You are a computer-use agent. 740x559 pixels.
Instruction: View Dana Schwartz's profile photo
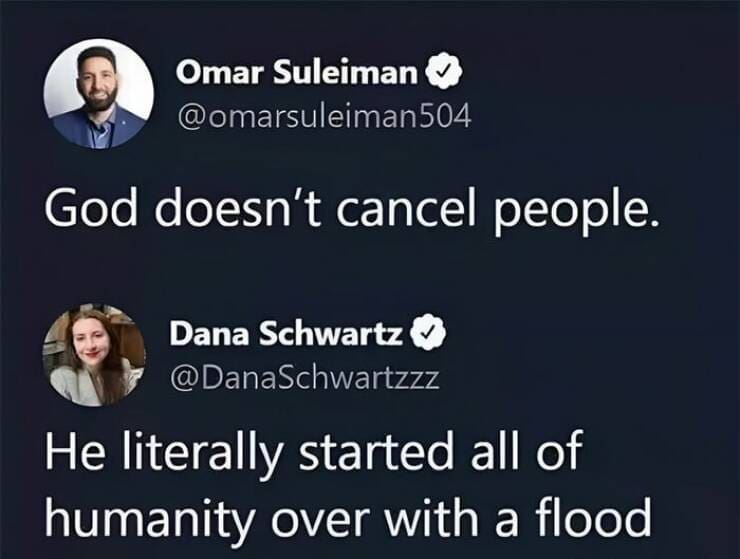coord(93,355)
